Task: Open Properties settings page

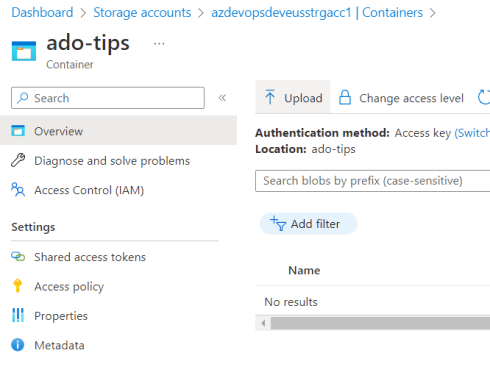Action: pyautogui.click(x=61, y=316)
